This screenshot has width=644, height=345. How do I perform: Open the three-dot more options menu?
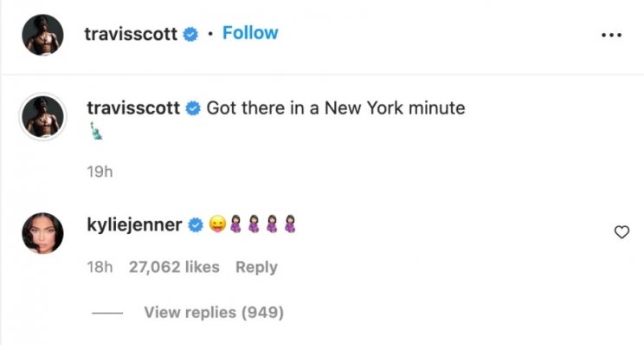(x=611, y=35)
